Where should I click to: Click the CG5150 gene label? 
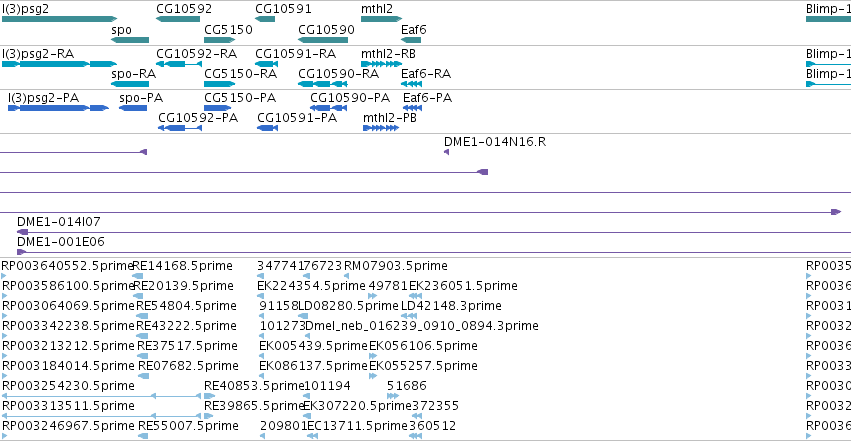[x=228, y=30]
